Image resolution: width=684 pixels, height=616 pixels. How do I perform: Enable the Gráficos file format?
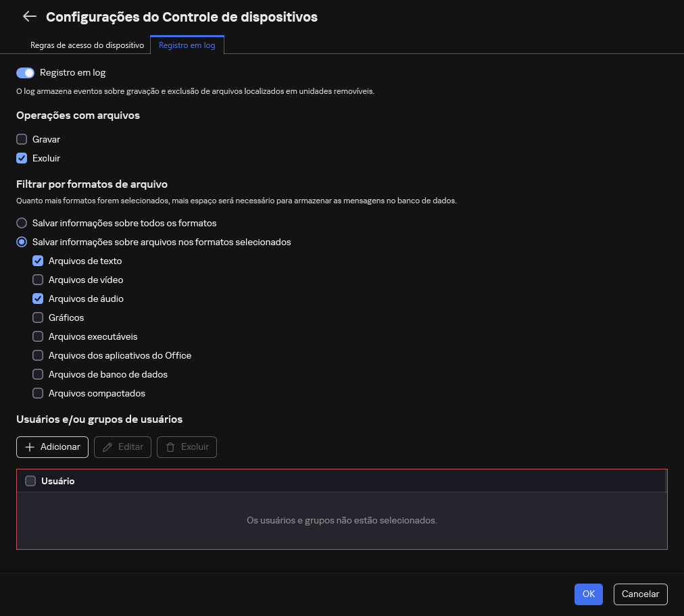coord(38,317)
